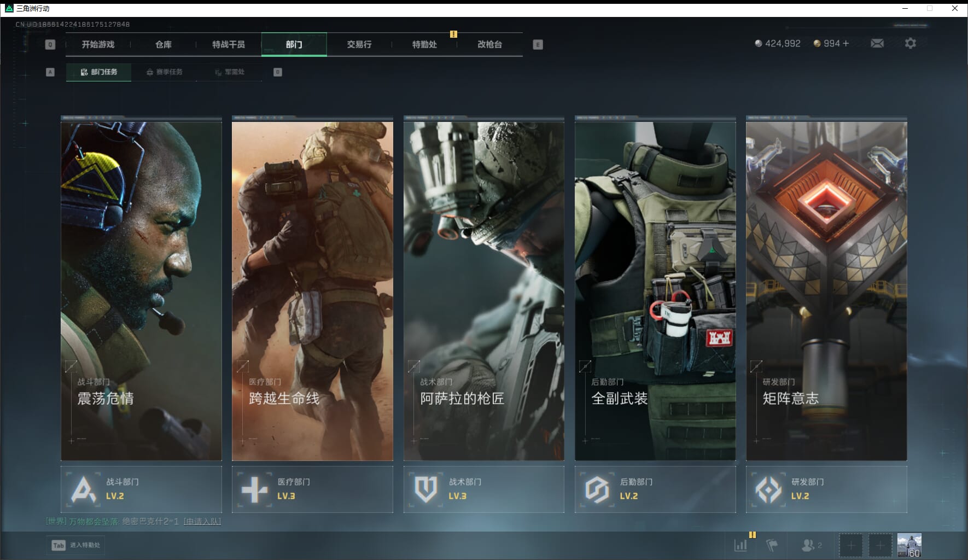Screen dimensions: 968x560
Task: Click the player avatar showing level 60
Action: tap(909, 545)
